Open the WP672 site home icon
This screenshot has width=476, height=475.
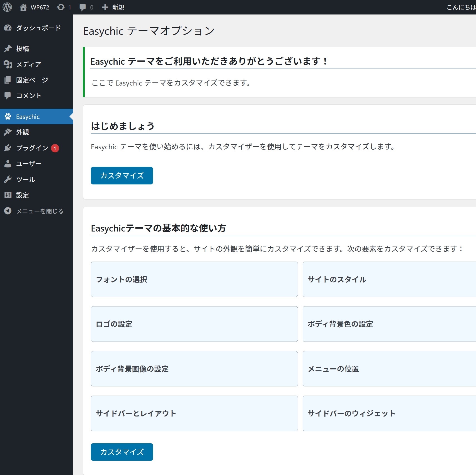tap(23, 7)
